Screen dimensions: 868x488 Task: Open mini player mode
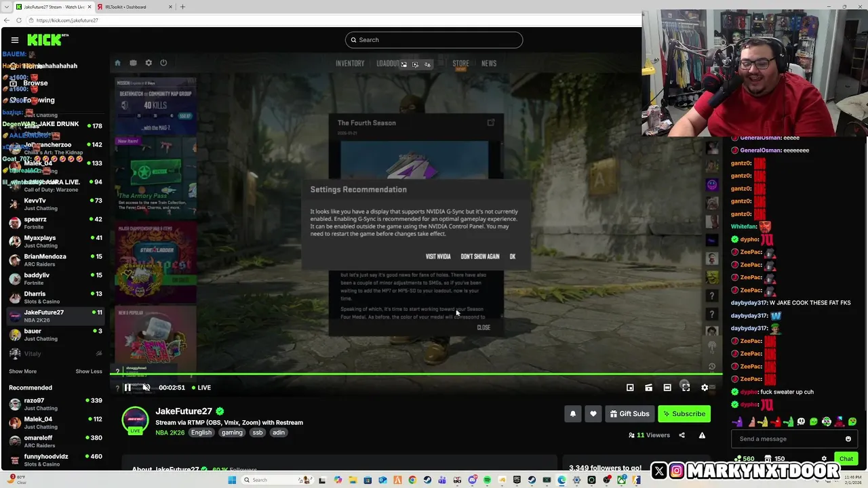630,388
